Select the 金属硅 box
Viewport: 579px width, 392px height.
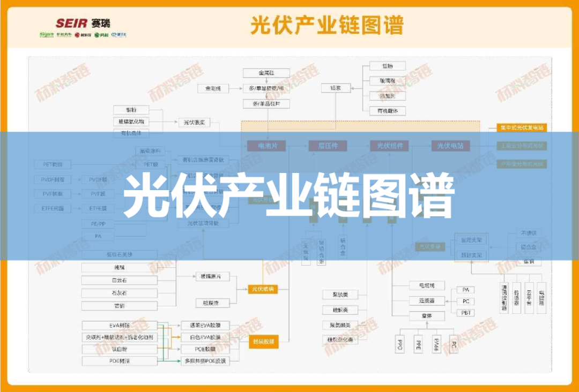pos(266,73)
